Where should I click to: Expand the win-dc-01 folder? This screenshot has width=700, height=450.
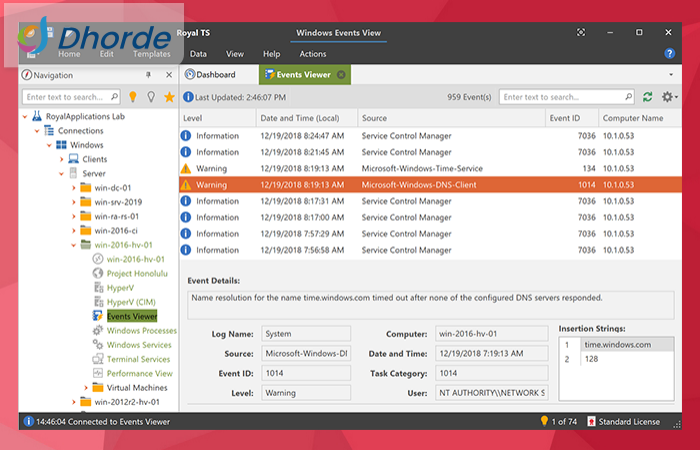point(74,187)
